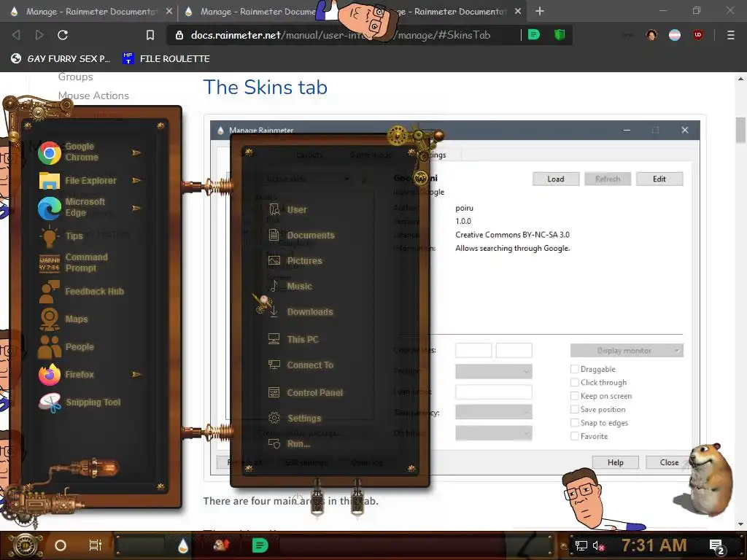Image resolution: width=747 pixels, height=560 pixels.
Task: Click the Refresh button in Manage Rainmeter
Action: coord(608,179)
